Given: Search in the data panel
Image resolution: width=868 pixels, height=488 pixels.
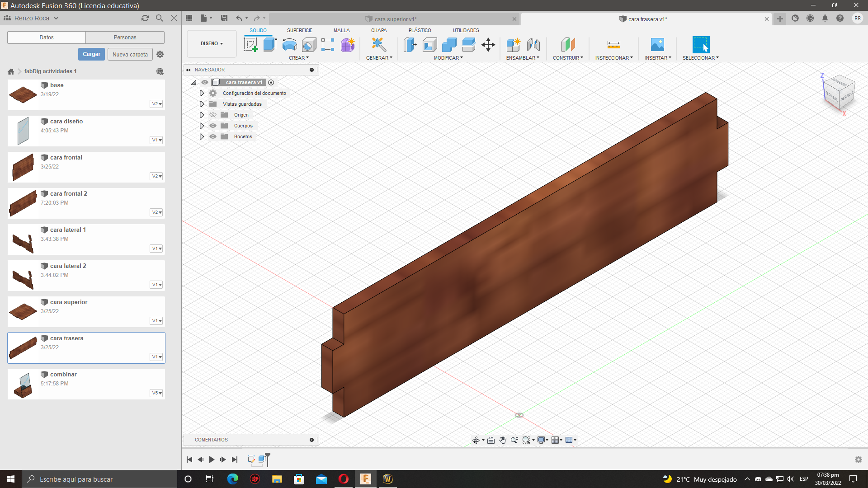Looking at the screenshot, I should 159,18.
